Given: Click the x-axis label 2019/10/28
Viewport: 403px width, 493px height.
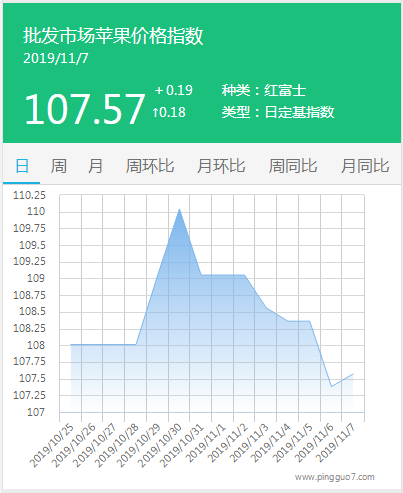Looking at the screenshot, I should (x=117, y=445).
